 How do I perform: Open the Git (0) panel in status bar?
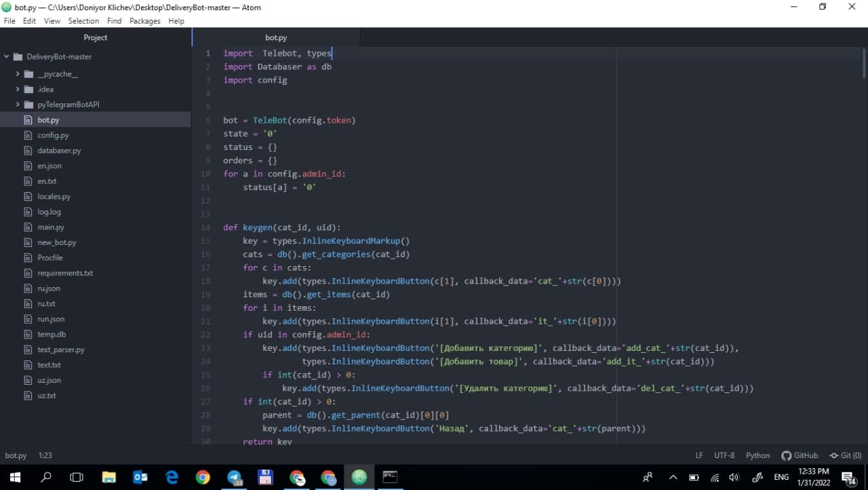tap(845, 455)
